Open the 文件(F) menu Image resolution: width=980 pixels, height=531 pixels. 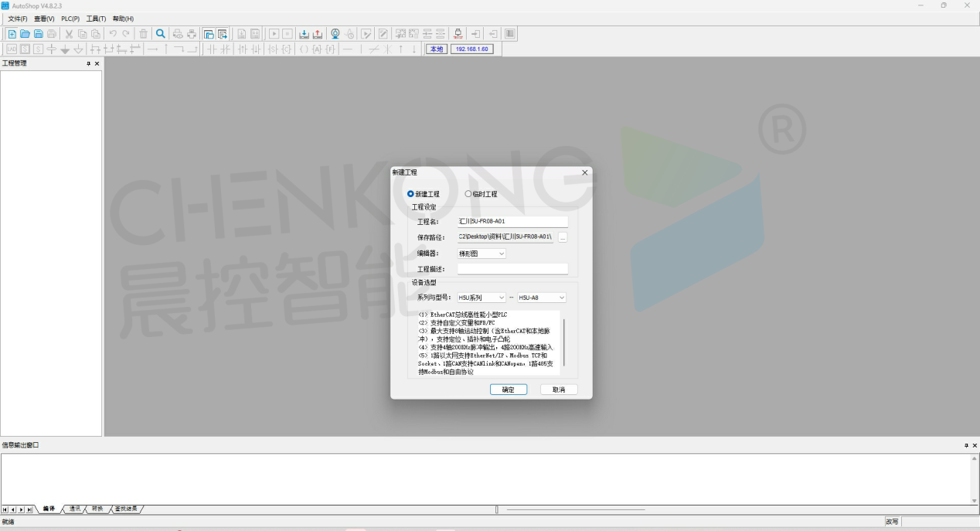point(18,19)
